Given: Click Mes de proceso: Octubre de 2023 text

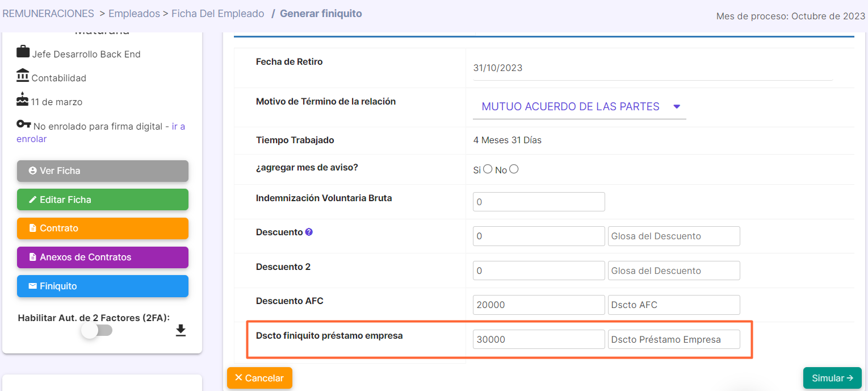Looking at the screenshot, I should tap(791, 16).
